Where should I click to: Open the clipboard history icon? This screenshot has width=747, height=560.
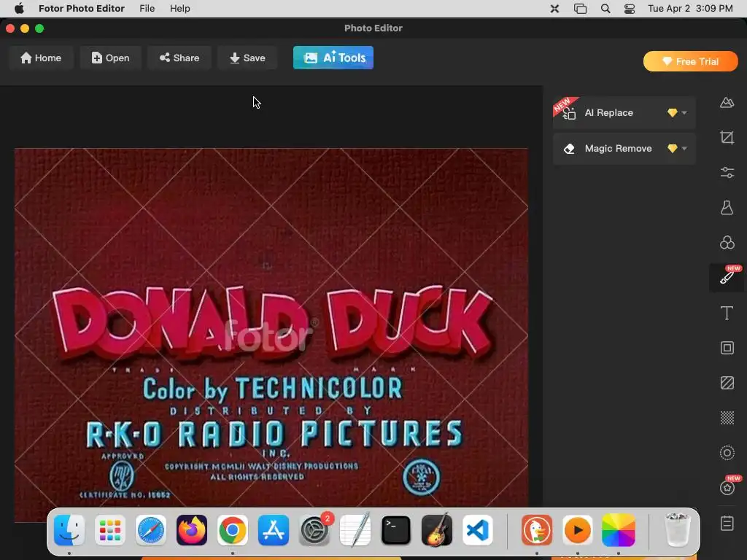[727, 523]
